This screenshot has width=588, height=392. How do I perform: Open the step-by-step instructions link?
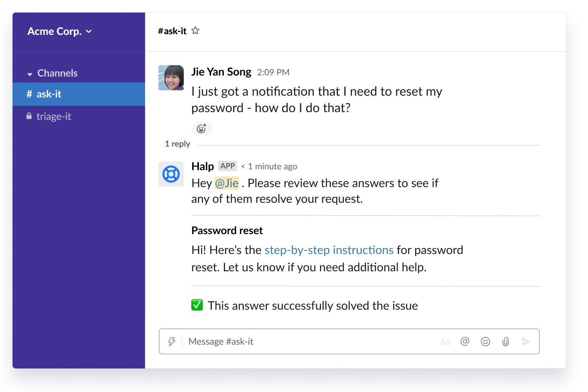[328, 250]
